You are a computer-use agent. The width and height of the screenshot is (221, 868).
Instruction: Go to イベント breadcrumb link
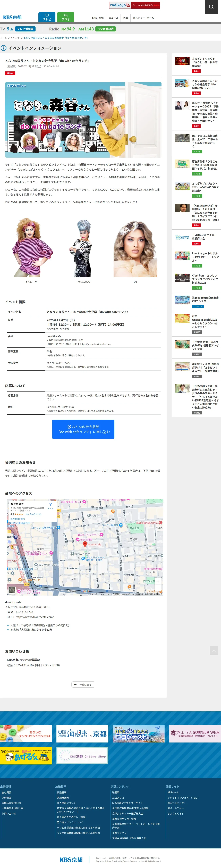(x=15, y=38)
